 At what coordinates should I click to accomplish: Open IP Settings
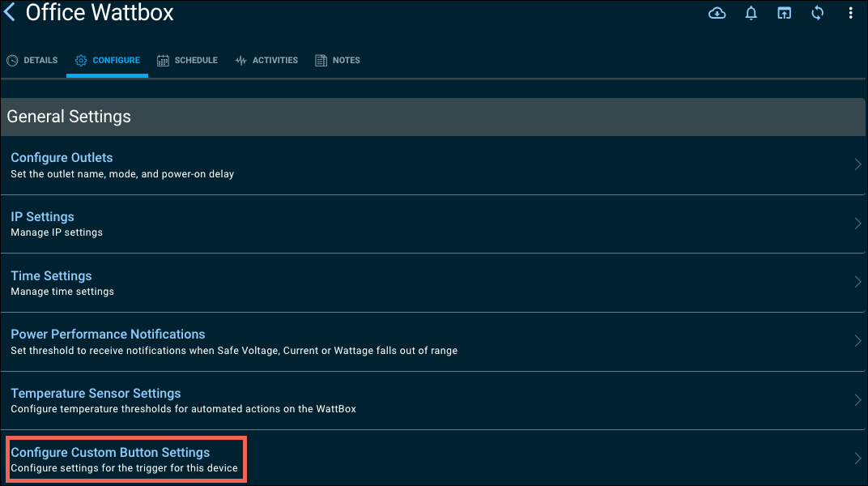(42, 217)
